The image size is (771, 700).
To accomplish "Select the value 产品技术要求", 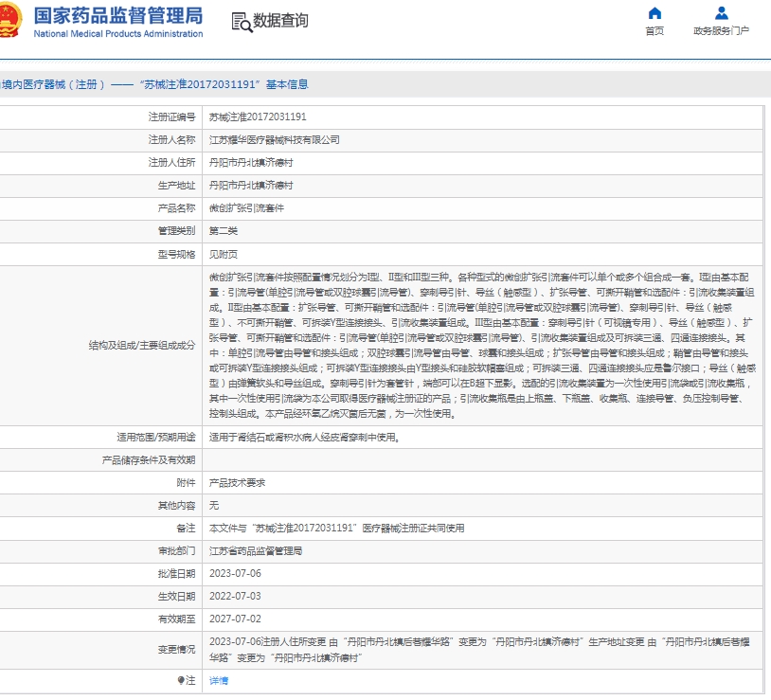I will (237, 483).
